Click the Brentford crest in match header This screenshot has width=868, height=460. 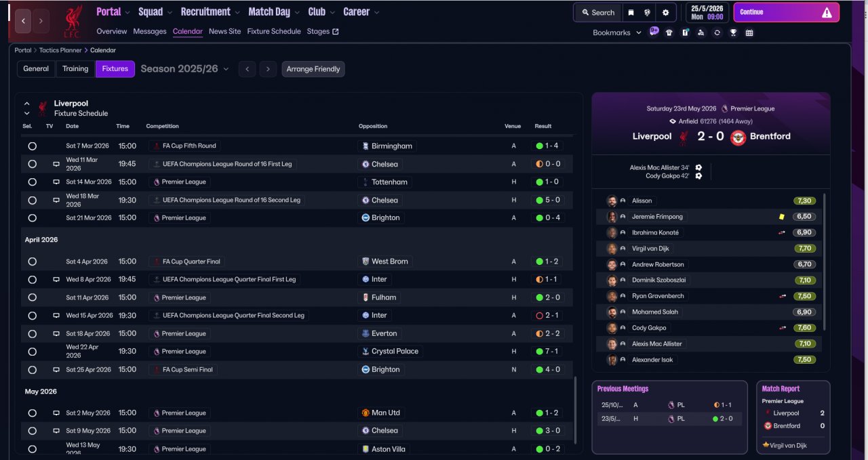738,138
